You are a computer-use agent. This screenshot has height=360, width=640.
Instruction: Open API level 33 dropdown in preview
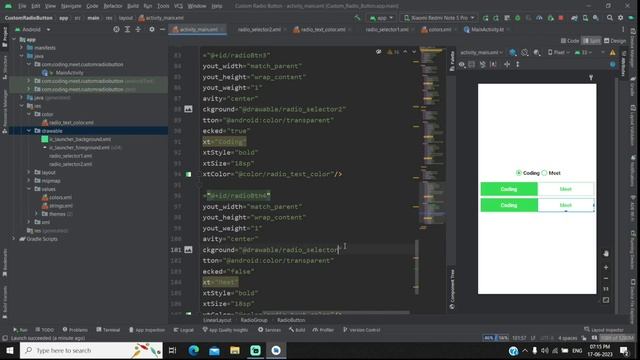point(583,52)
